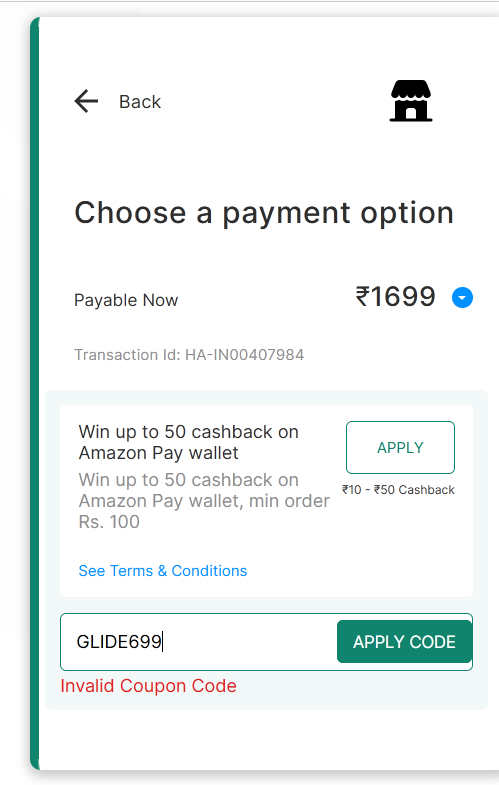The height and width of the screenshot is (785, 499).
Task: Click the green vertical bar on left edge
Action: [x=35, y=393]
